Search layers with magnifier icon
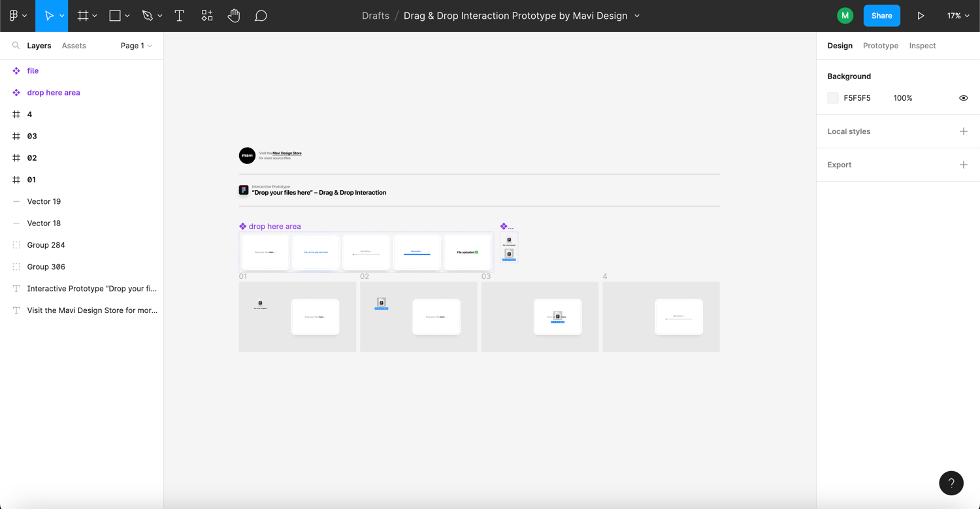Image resolution: width=980 pixels, height=509 pixels. (x=16, y=46)
